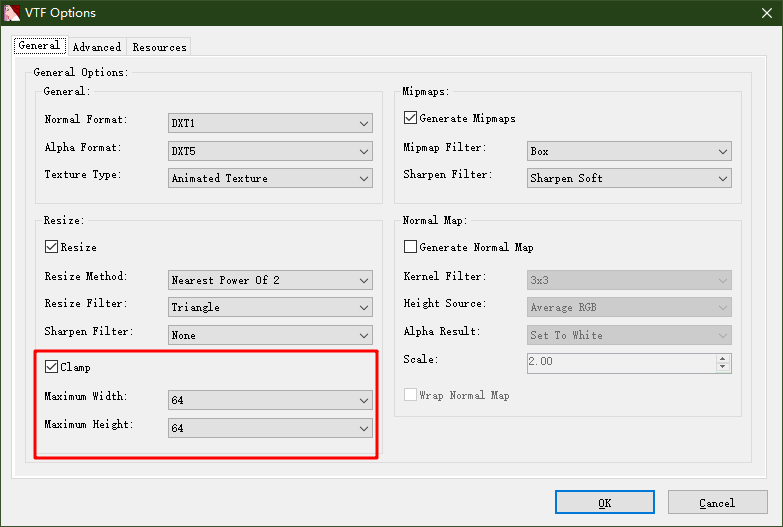Expand the Resize Filter Triangle dropdown

click(270, 307)
